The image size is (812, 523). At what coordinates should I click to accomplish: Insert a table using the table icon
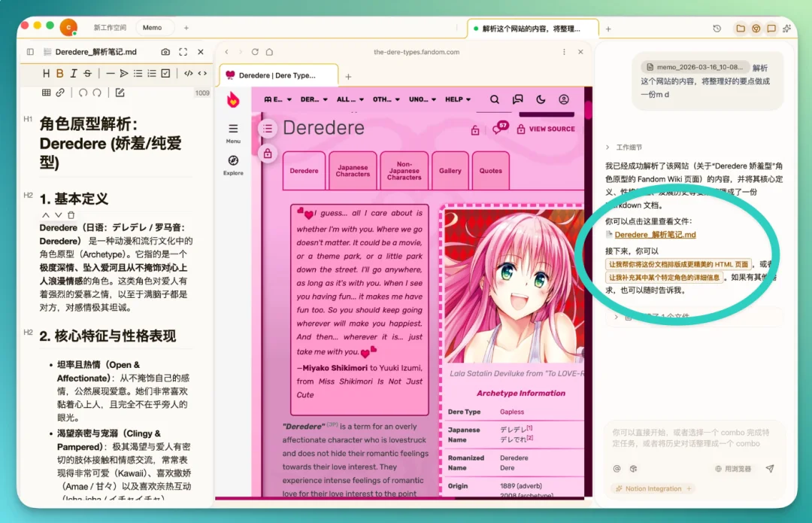47,93
